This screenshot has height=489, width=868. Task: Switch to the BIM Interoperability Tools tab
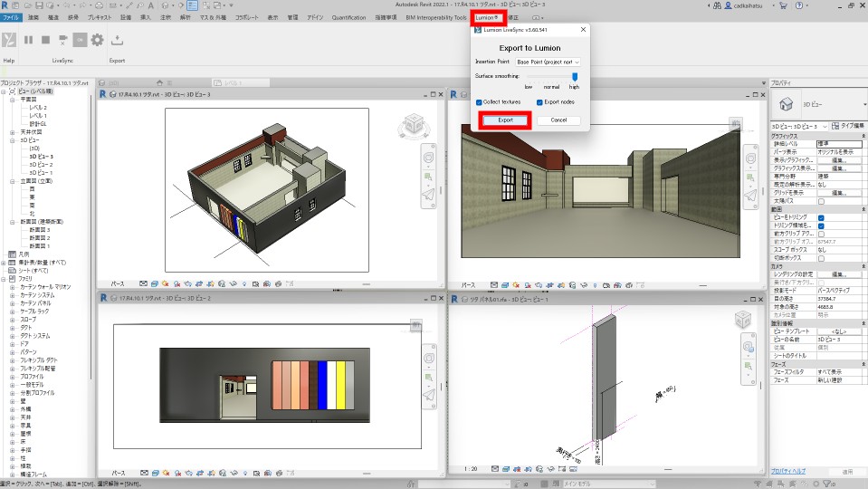[436, 18]
